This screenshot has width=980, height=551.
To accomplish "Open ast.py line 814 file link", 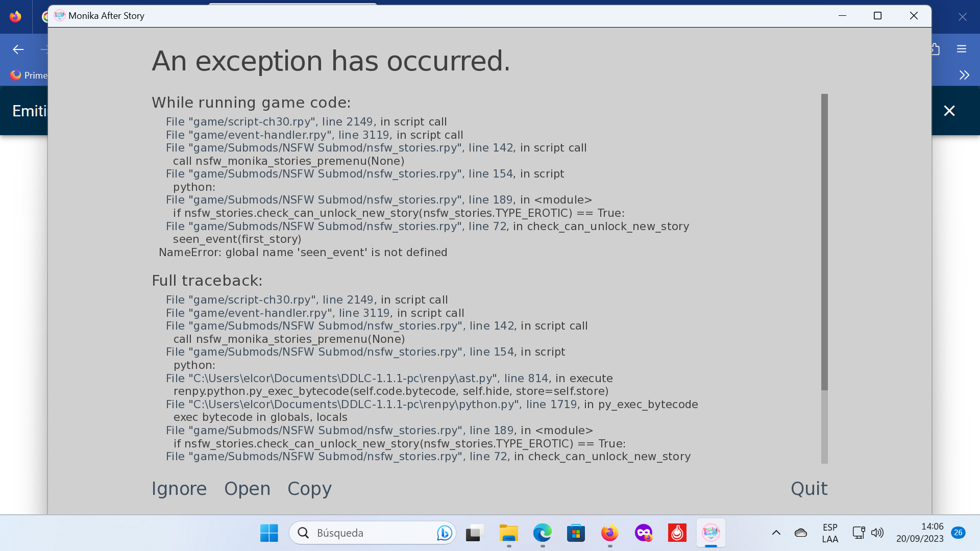I will tap(357, 379).
